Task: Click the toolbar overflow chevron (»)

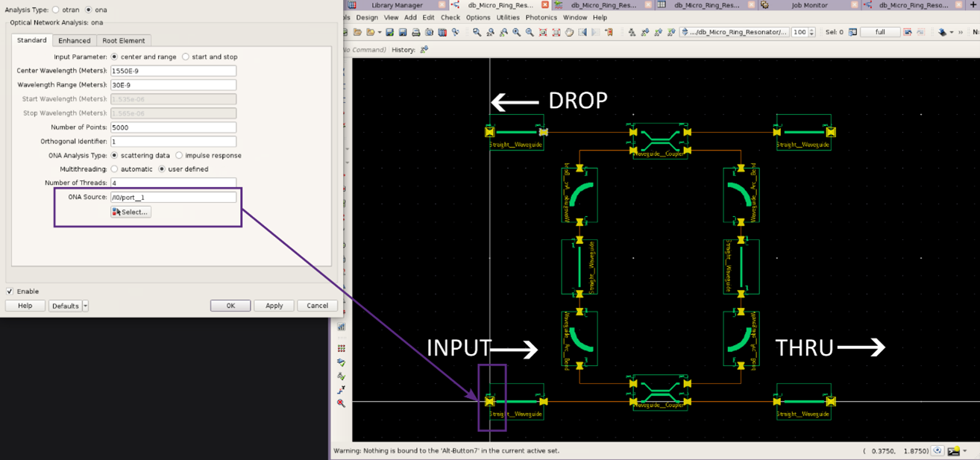Action: (x=961, y=32)
